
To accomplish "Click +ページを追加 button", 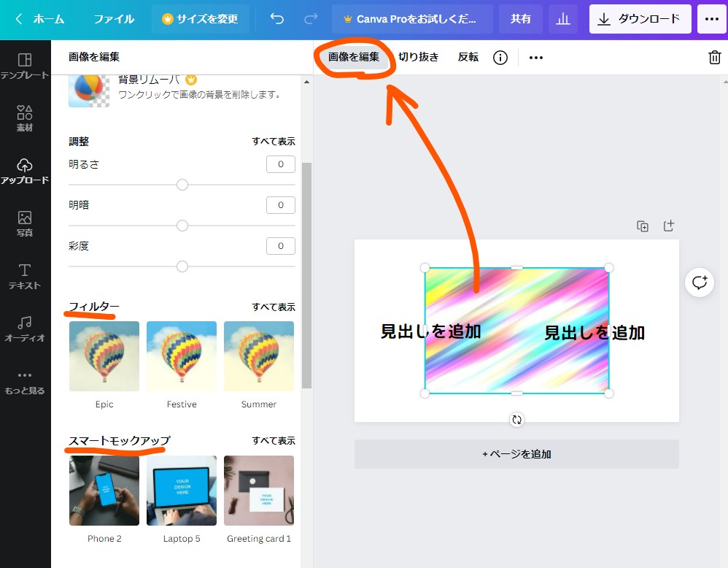I will tap(516, 454).
